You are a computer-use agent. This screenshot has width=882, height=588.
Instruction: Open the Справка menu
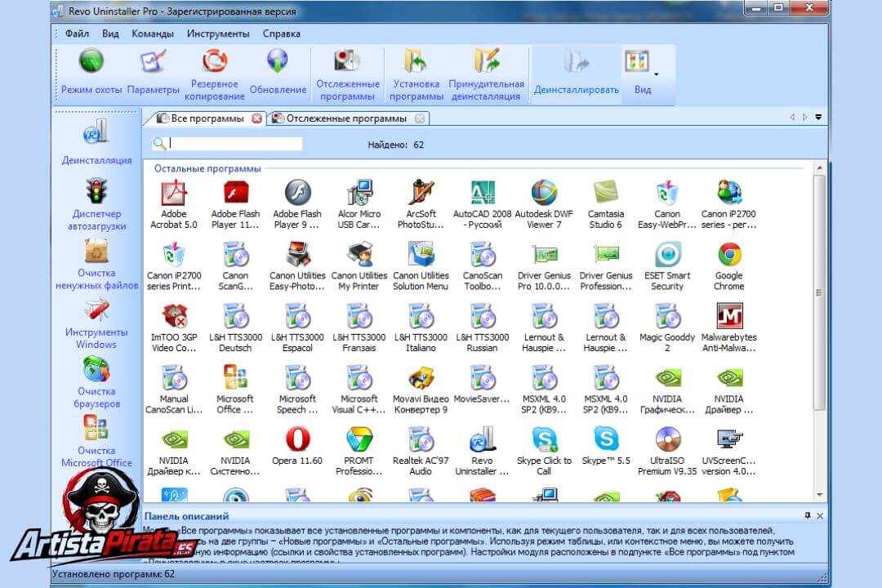coord(281,33)
